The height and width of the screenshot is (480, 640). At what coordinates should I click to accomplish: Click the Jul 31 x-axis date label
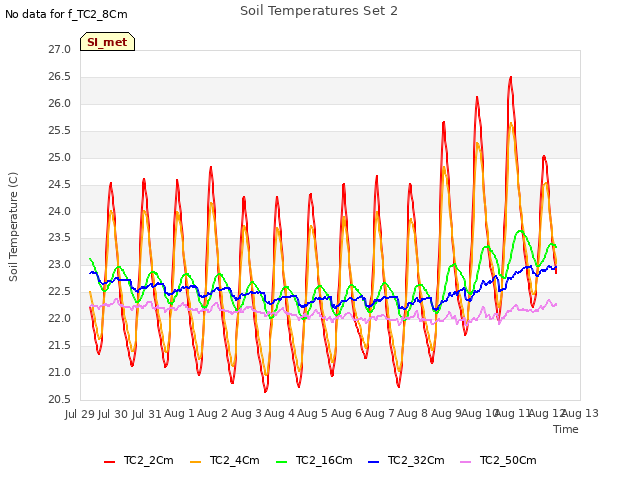[147, 414]
